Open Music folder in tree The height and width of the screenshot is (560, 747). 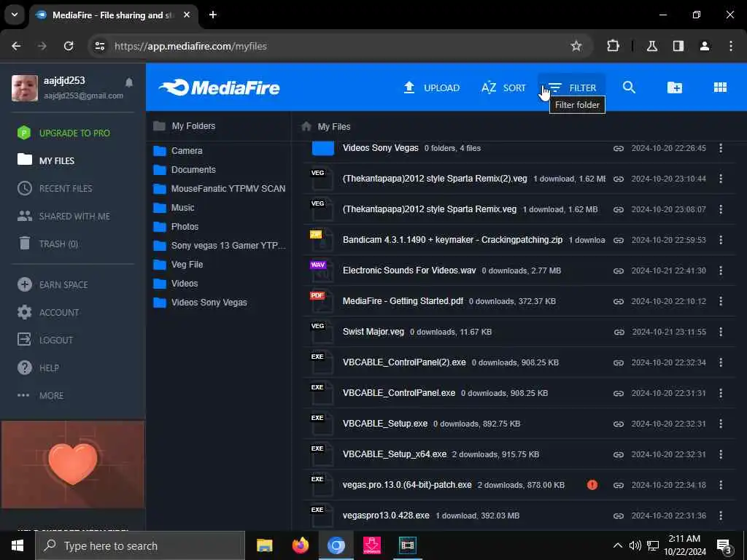point(174,208)
